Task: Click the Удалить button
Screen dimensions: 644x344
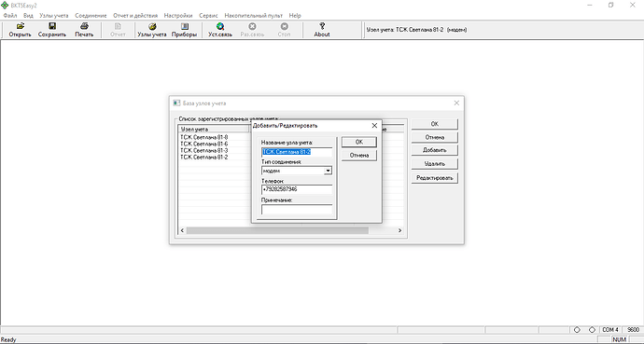Action: pyautogui.click(x=435, y=163)
